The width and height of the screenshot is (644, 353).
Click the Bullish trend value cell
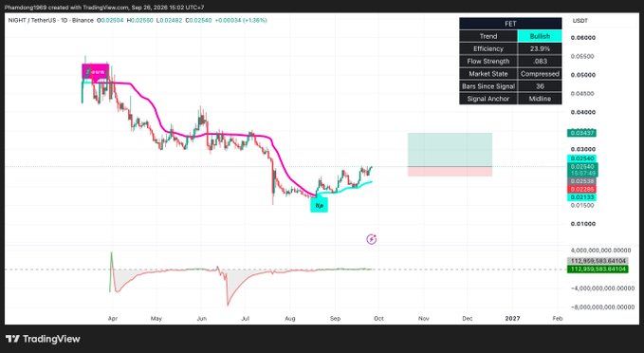tap(540, 36)
